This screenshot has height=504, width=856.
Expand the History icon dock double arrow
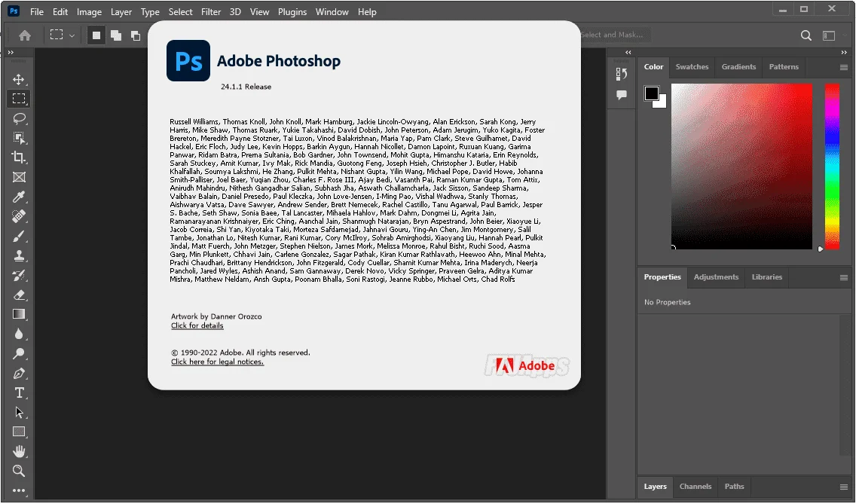(628, 53)
